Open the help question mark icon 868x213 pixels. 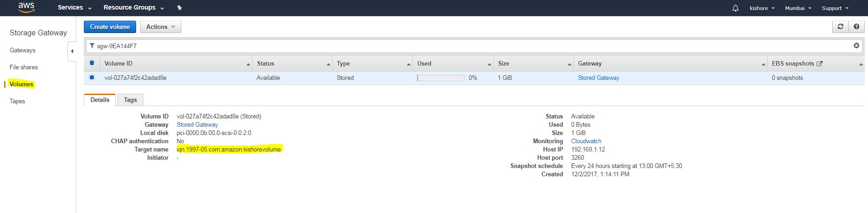pyautogui.click(x=856, y=27)
